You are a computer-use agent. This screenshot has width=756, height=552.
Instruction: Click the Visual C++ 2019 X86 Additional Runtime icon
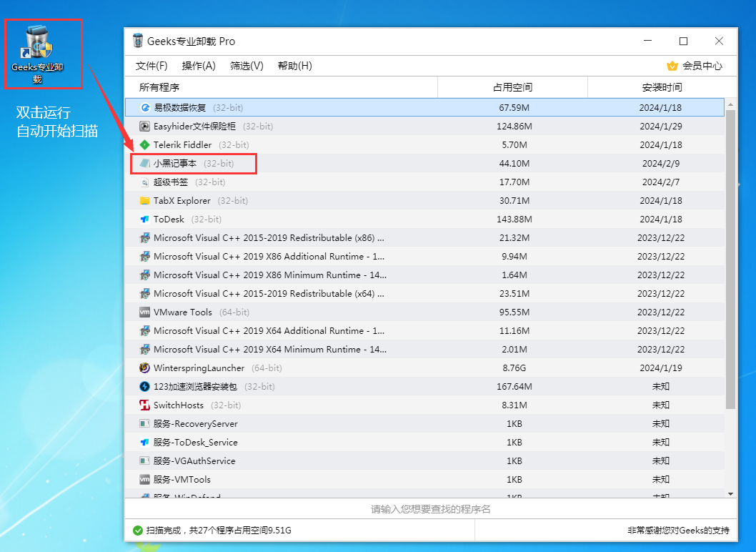coord(144,257)
